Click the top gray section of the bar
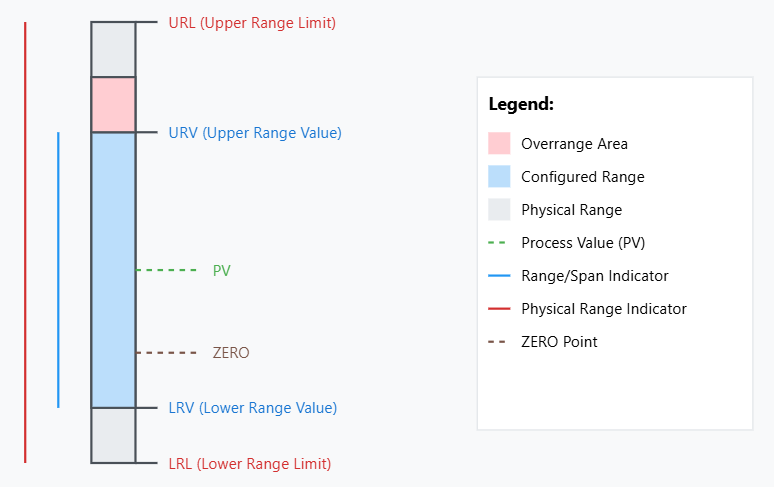This screenshot has height=487, width=774. coord(113,49)
